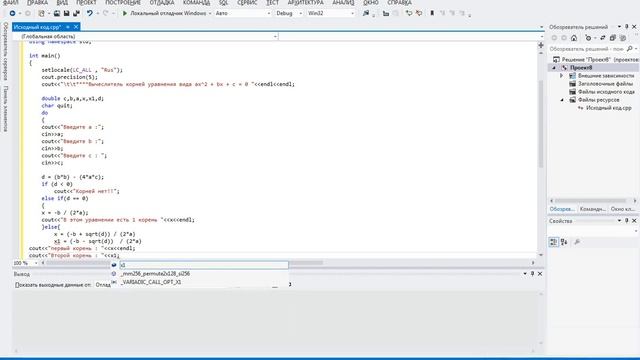
Task: Open the 100 % zoom dropdown
Action: click(x=25, y=263)
